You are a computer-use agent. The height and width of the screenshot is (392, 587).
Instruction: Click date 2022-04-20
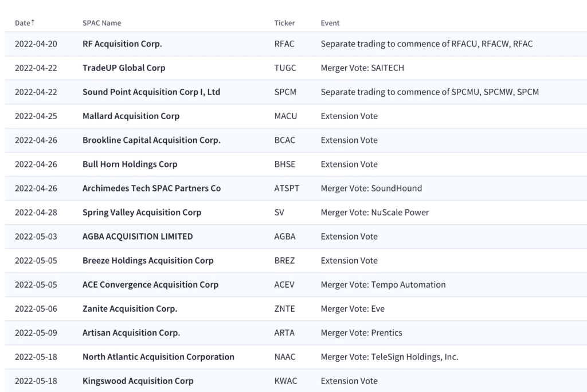(x=36, y=44)
